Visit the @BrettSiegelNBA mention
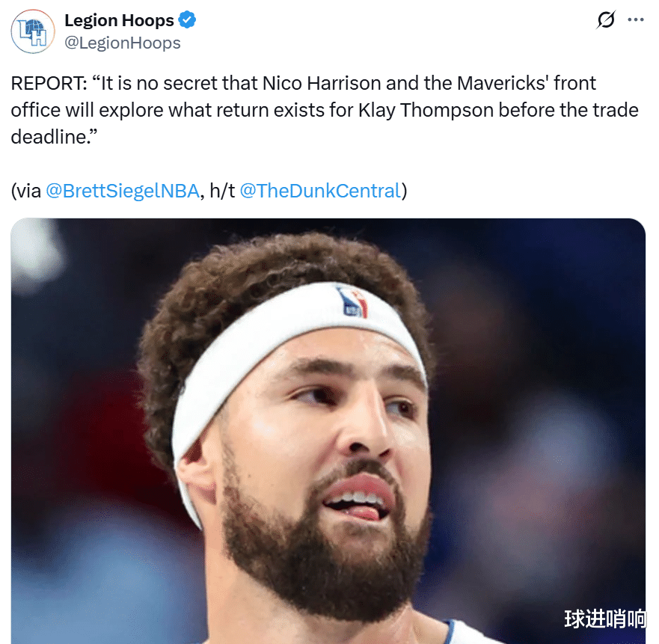659x644 pixels. point(123,191)
